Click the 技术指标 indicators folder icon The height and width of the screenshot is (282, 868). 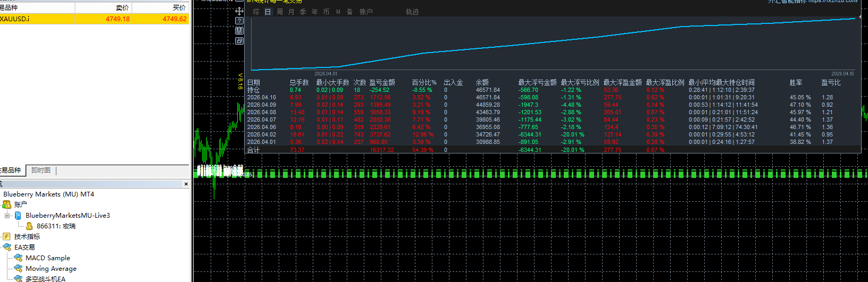click(x=7, y=237)
